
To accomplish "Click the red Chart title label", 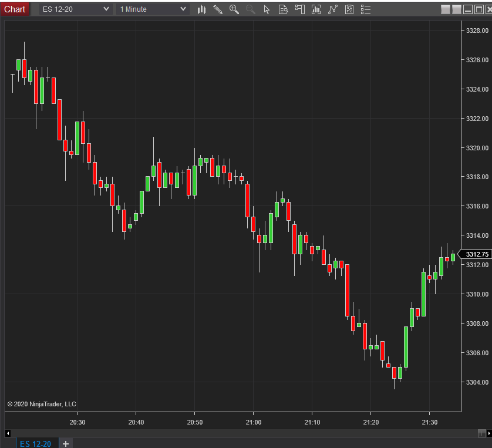I will pos(15,9).
